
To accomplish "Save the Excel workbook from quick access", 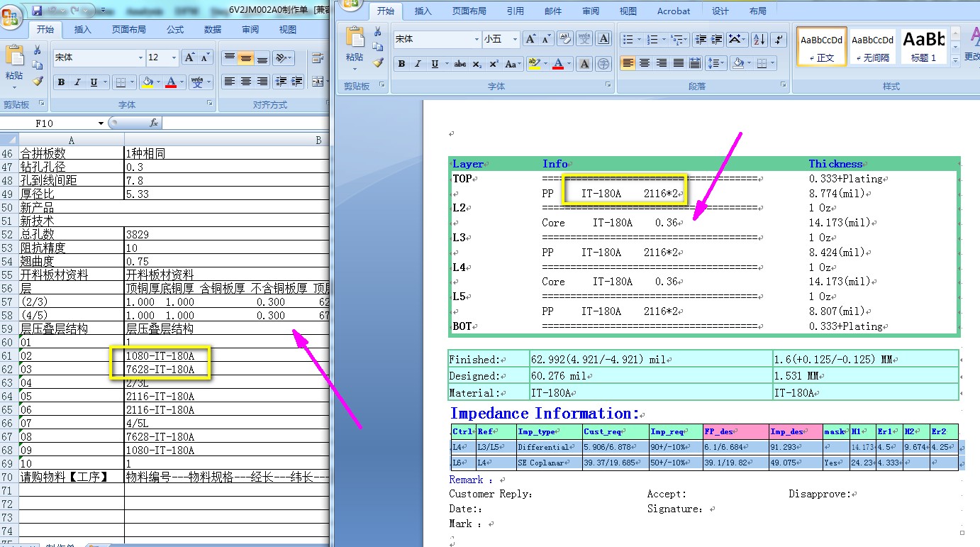I will pos(37,11).
